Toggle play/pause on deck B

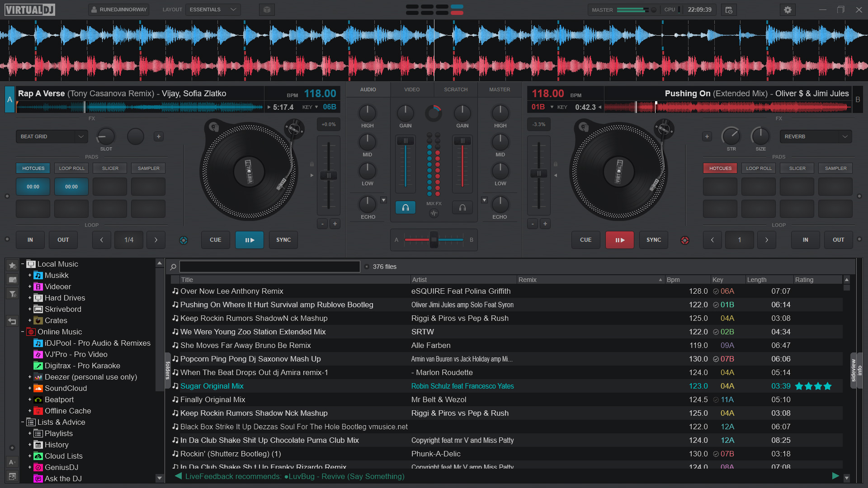[618, 239]
